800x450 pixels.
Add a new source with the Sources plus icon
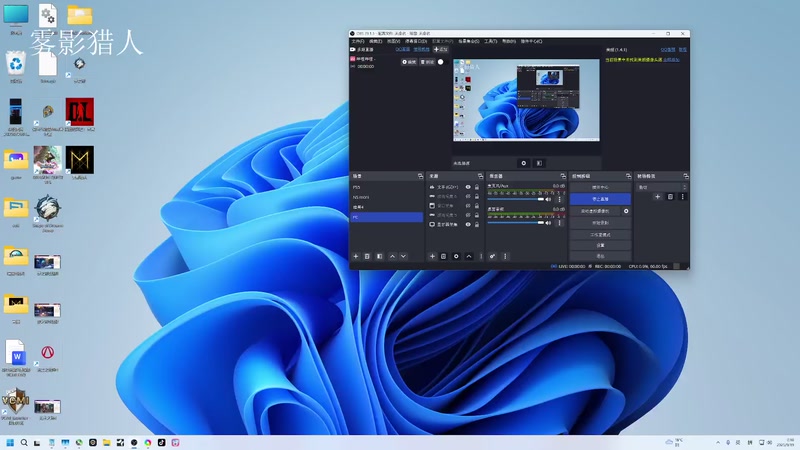432,256
